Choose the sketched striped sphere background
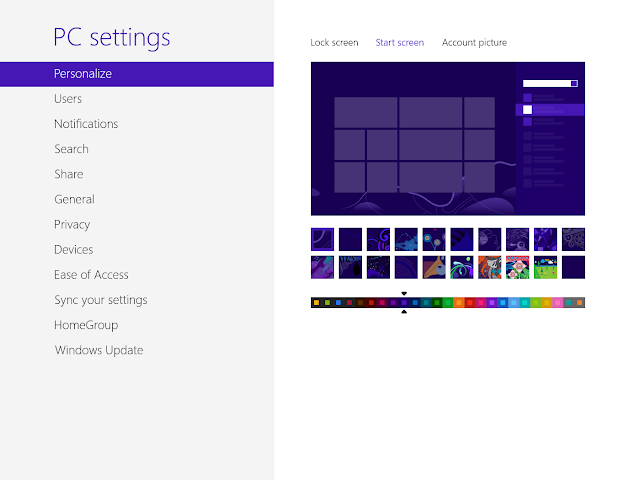 490,239
